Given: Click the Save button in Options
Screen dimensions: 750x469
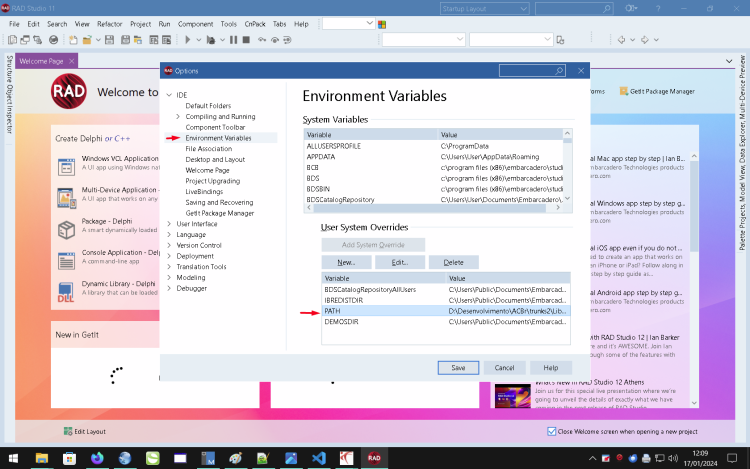Looking at the screenshot, I should pyautogui.click(x=458, y=368).
